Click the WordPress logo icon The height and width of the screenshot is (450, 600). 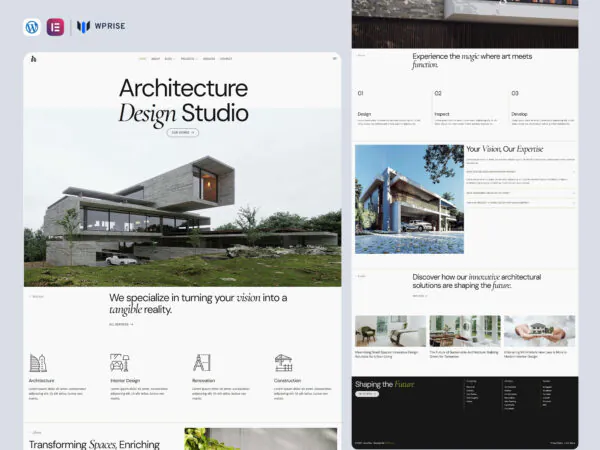32,28
